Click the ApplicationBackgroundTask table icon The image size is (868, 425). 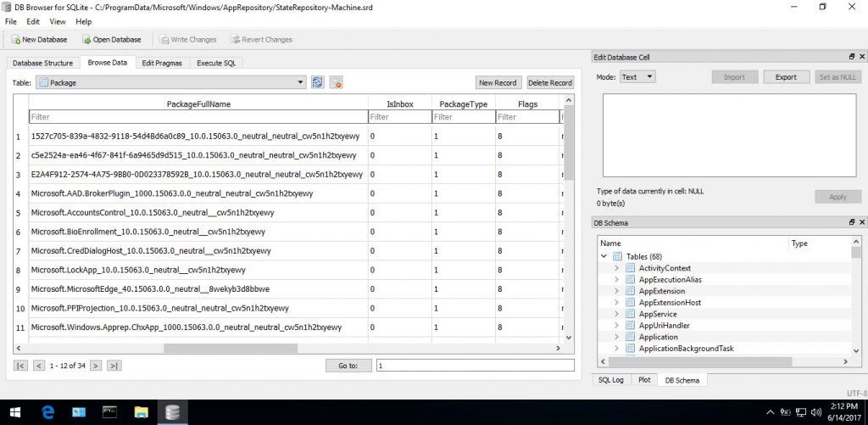click(x=630, y=349)
